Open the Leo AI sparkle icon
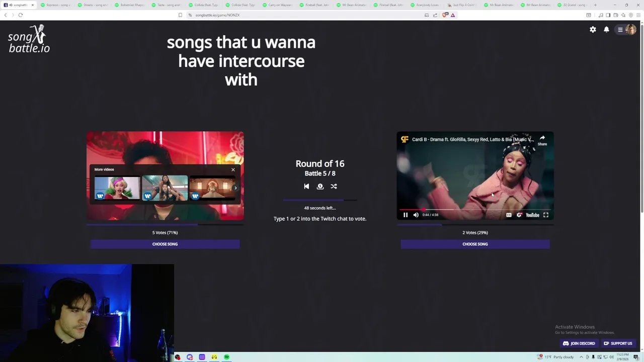The width and height of the screenshot is (644, 362). click(623, 15)
